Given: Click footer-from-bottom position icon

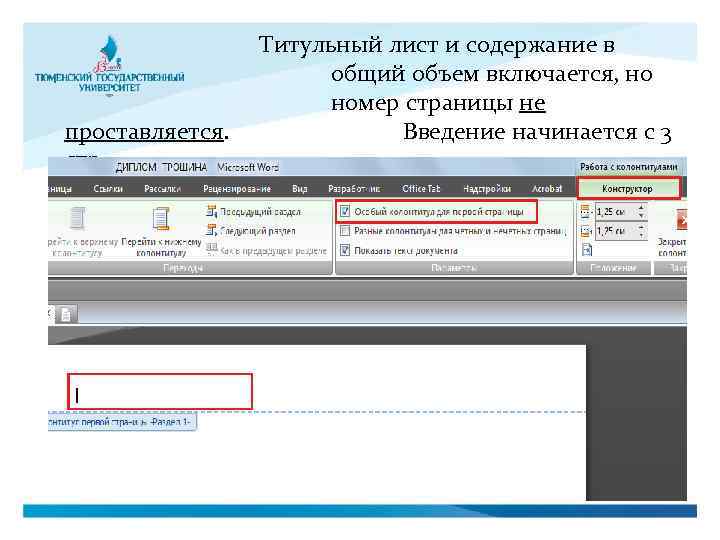Looking at the screenshot, I should [586, 231].
